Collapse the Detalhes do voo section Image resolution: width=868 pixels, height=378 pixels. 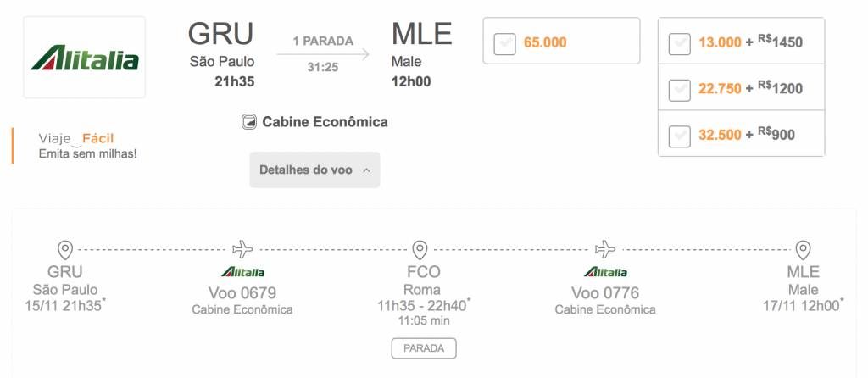314,170
